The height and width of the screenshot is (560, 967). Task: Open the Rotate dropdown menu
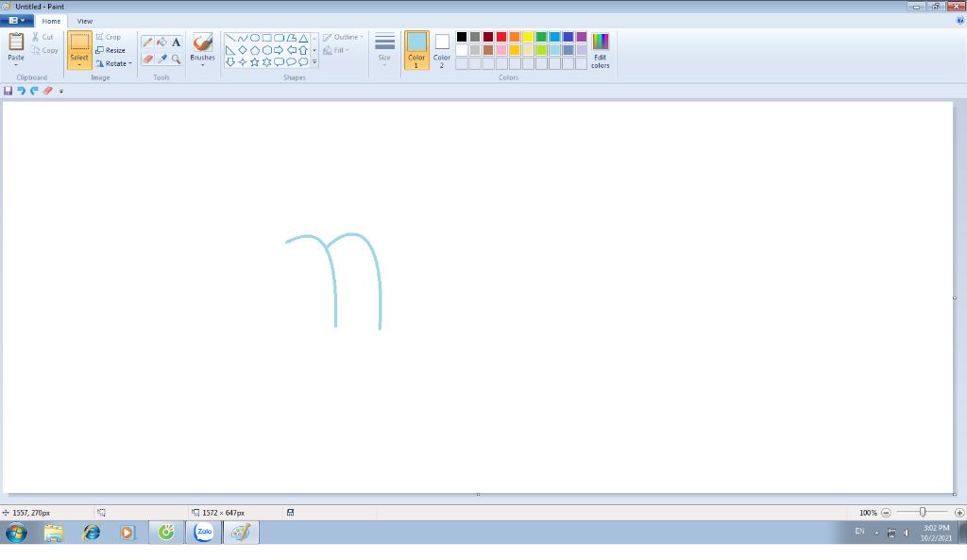tap(114, 63)
